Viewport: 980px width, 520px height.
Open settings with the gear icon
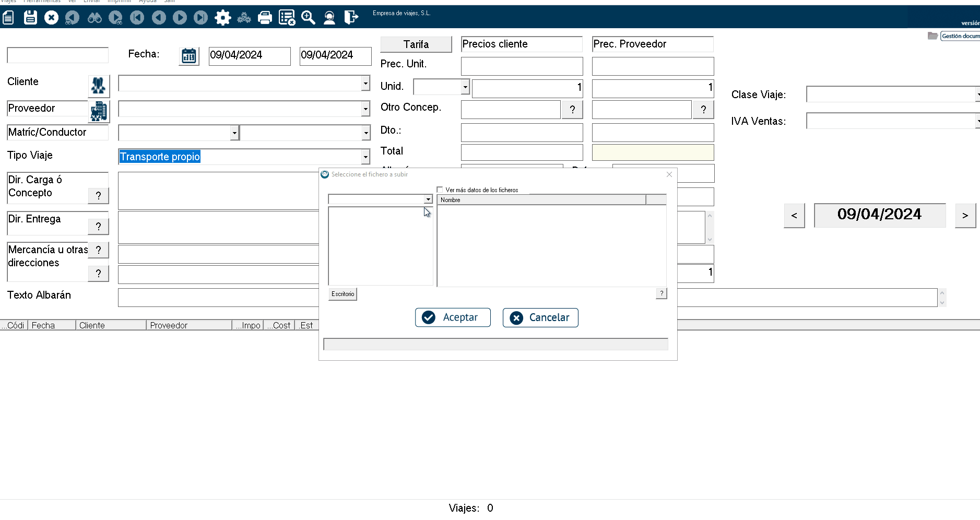click(x=223, y=18)
